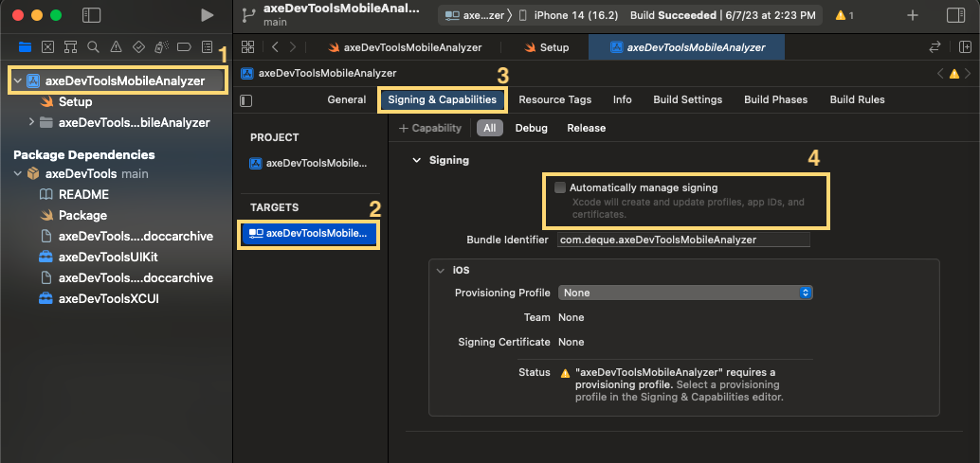
Task: Switch to the Build Settings tab
Action: click(x=687, y=99)
